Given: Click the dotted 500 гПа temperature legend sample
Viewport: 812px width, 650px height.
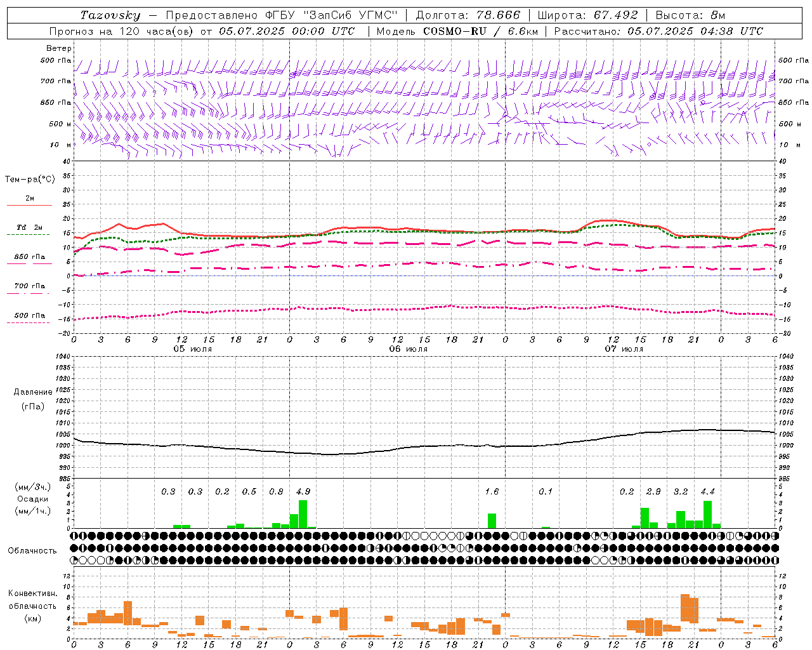Looking at the screenshot, I should (x=29, y=322).
